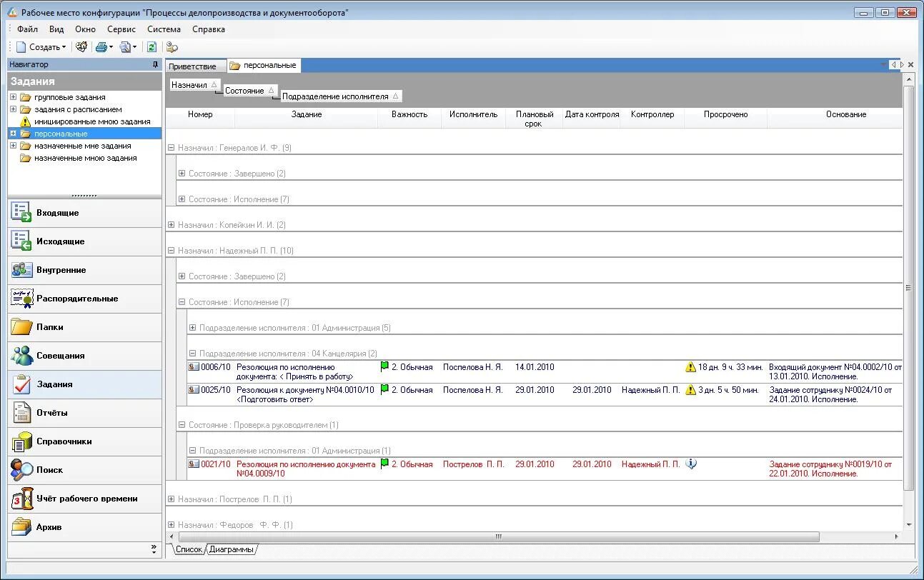Click the printer icon in the toolbar

pyautogui.click(x=101, y=47)
